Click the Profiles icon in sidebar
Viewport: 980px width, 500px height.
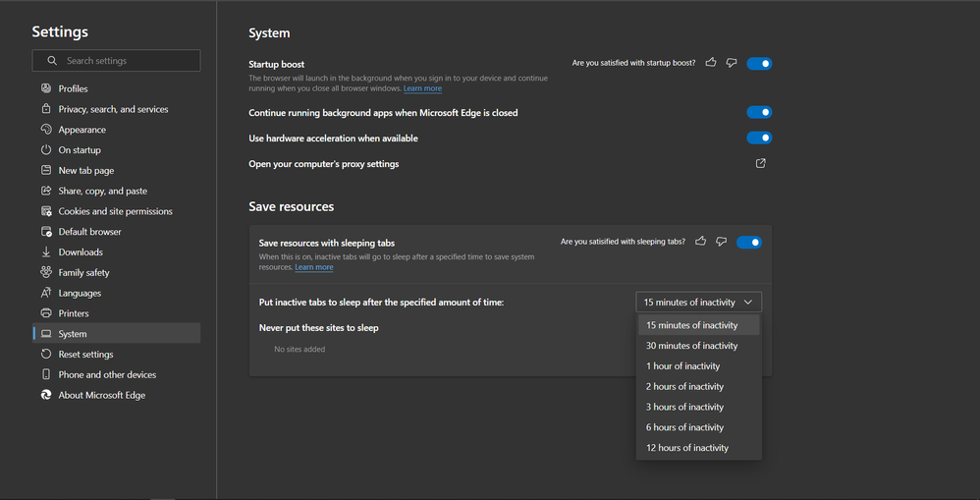(46, 88)
